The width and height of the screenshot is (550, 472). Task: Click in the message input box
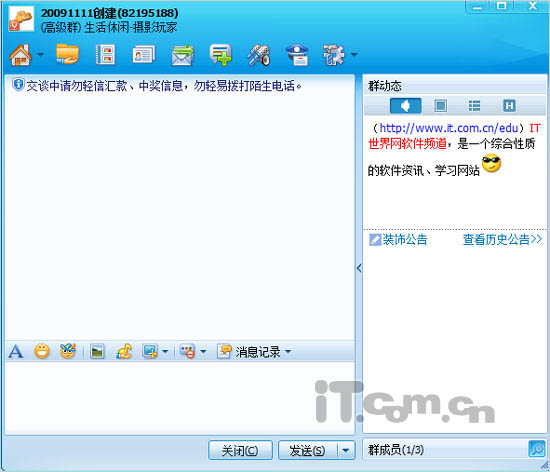click(x=180, y=398)
